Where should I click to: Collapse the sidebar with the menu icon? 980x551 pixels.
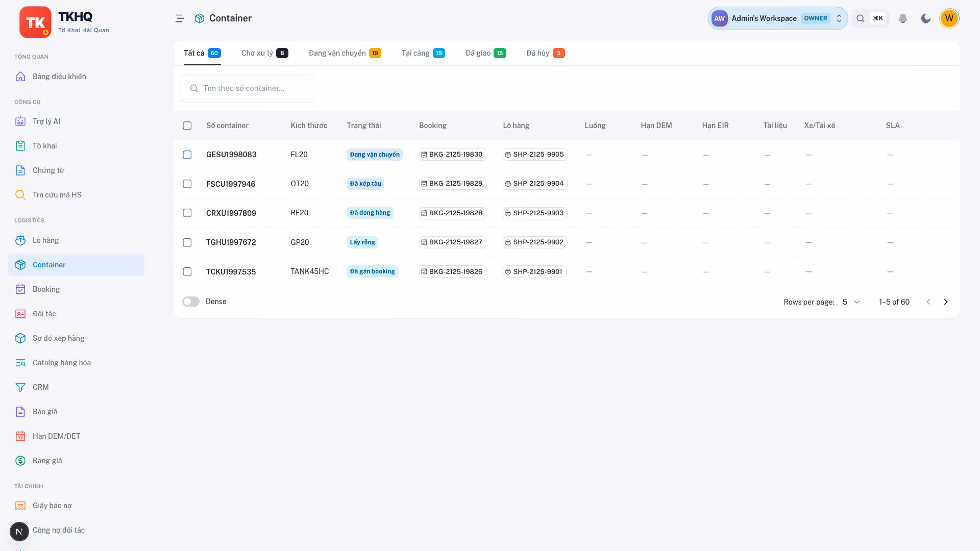pos(179,18)
